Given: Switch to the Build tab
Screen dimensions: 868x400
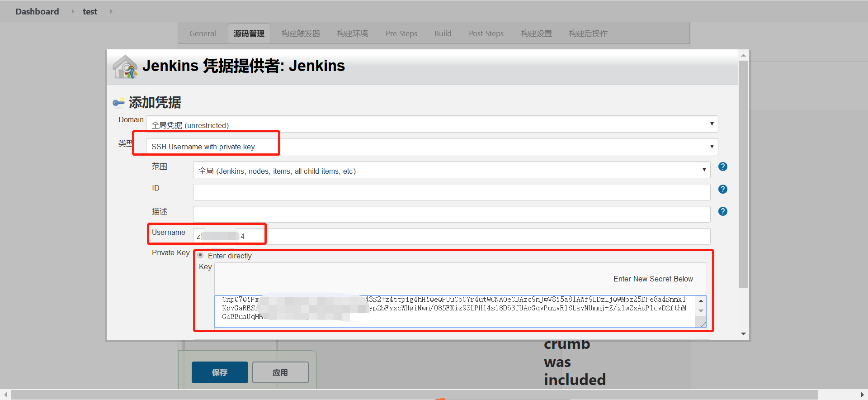Looking at the screenshot, I should pyautogui.click(x=443, y=33).
